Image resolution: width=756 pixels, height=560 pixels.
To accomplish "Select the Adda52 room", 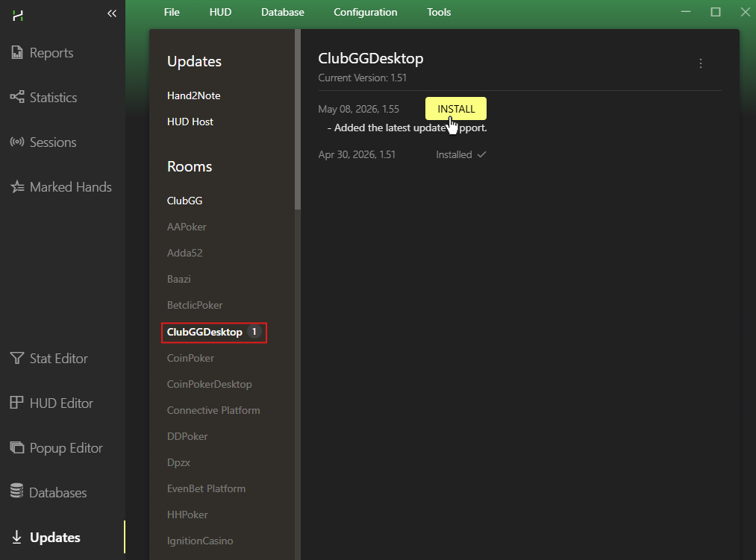I will pos(184,253).
